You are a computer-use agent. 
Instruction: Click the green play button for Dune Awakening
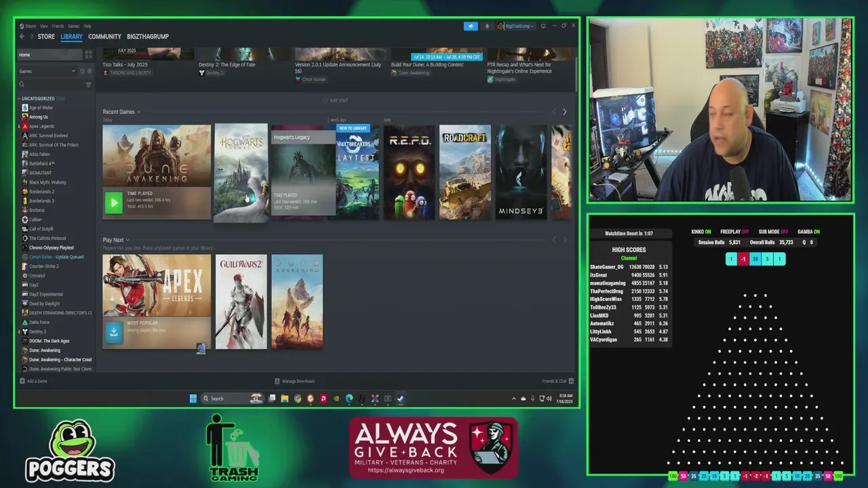(x=114, y=202)
